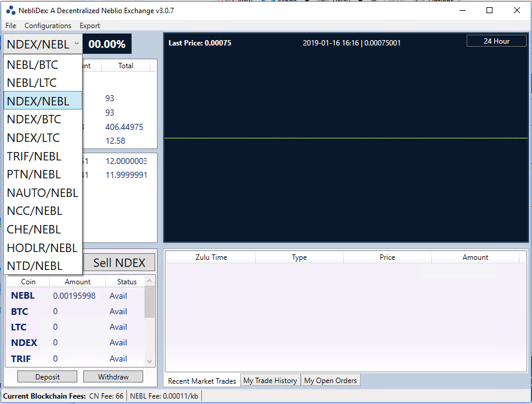The height and width of the screenshot is (404, 532).
Task: Collapse the NDEX/NEBL market dropdown
Action: click(x=43, y=44)
